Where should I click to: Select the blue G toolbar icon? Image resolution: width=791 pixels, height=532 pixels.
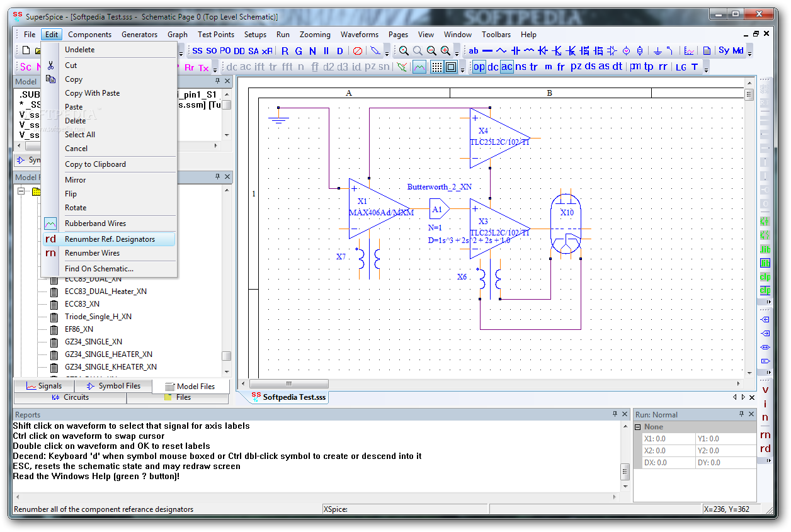click(x=299, y=51)
